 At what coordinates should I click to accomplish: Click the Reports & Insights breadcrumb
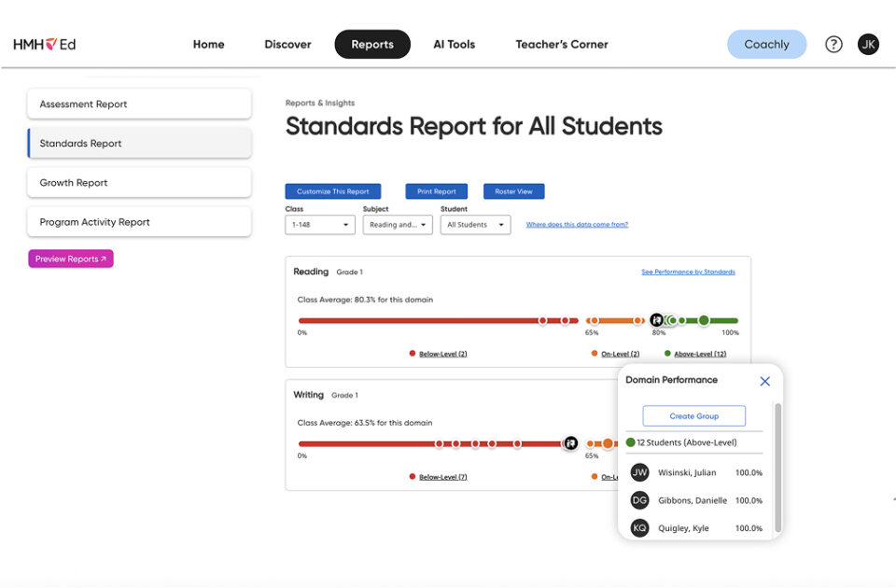pyautogui.click(x=320, y=103)
